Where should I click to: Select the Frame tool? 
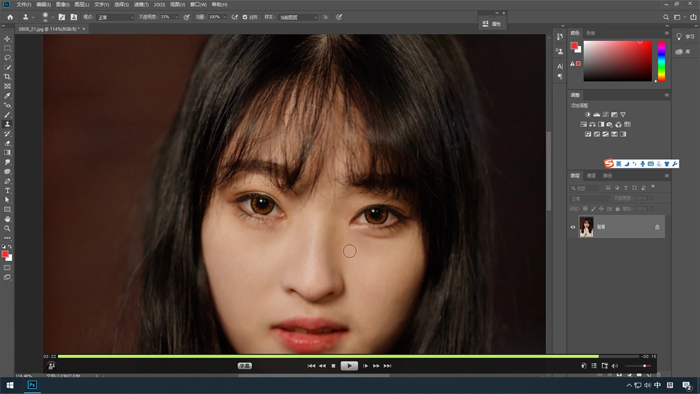[x=7, y=86]
